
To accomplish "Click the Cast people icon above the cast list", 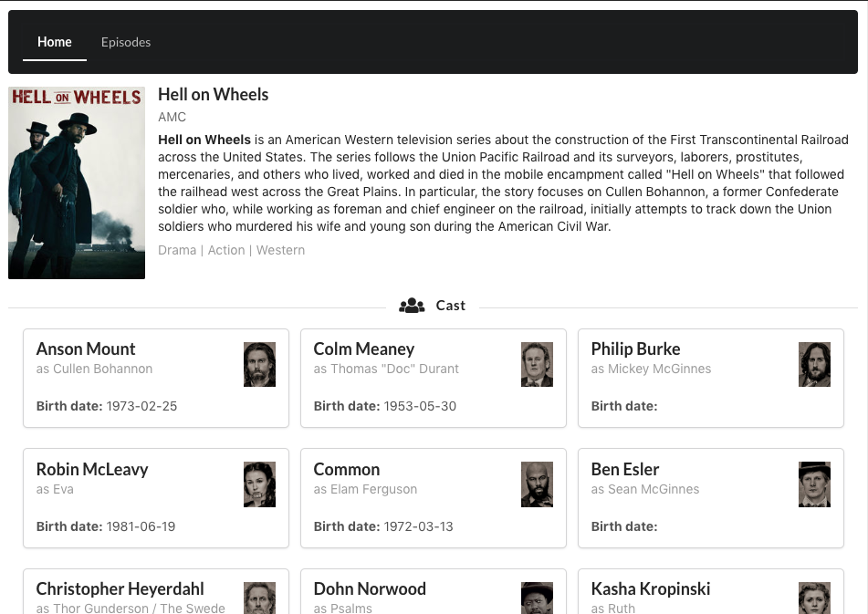I will coord(412,305).
